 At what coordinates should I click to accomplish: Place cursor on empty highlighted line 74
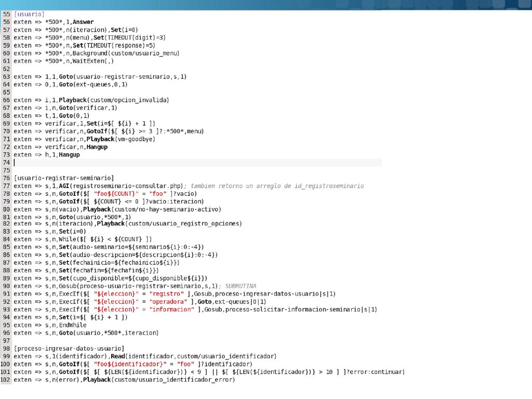pyautogui.click(x=197, y=163)
